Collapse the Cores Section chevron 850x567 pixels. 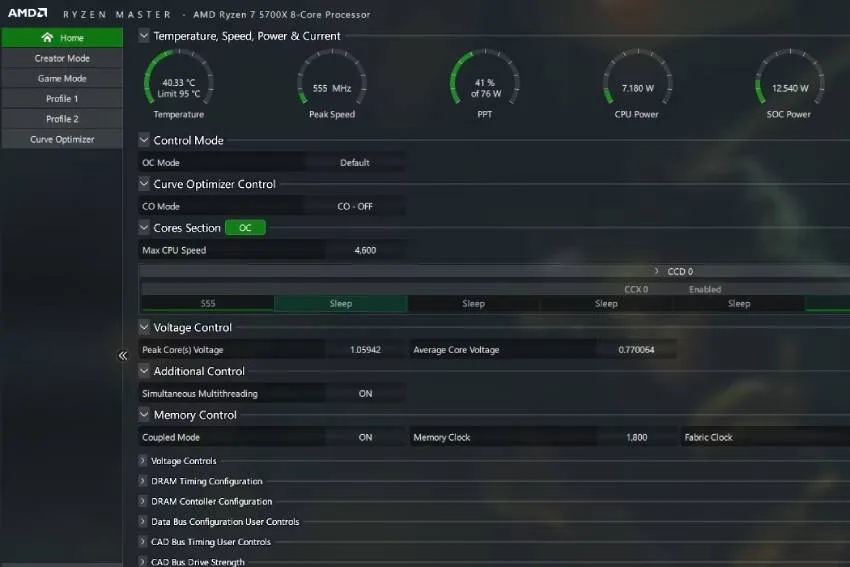point(144,228)
